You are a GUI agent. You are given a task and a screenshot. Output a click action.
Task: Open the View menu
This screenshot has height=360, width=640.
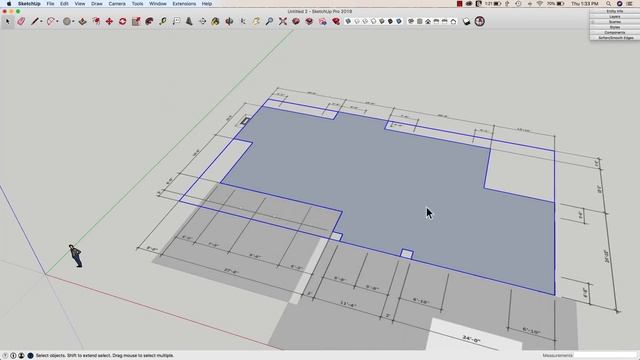click(x=80, y=4)
